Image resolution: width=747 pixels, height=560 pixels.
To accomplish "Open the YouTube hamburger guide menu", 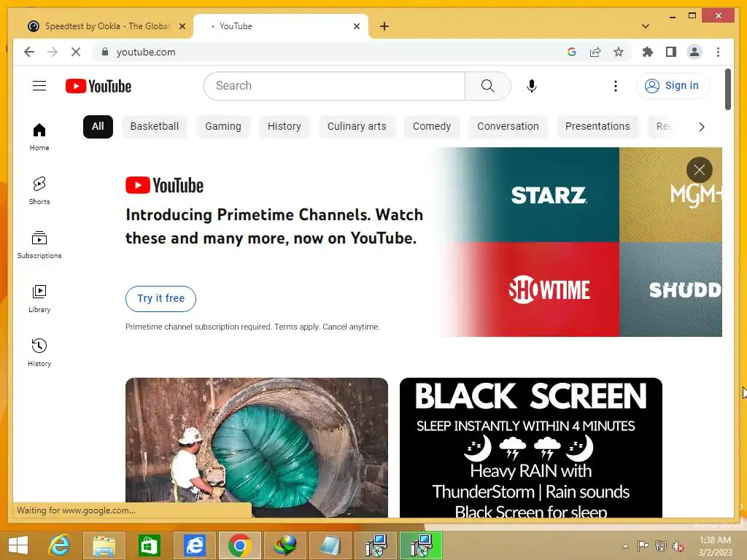I will pos(39,86).
